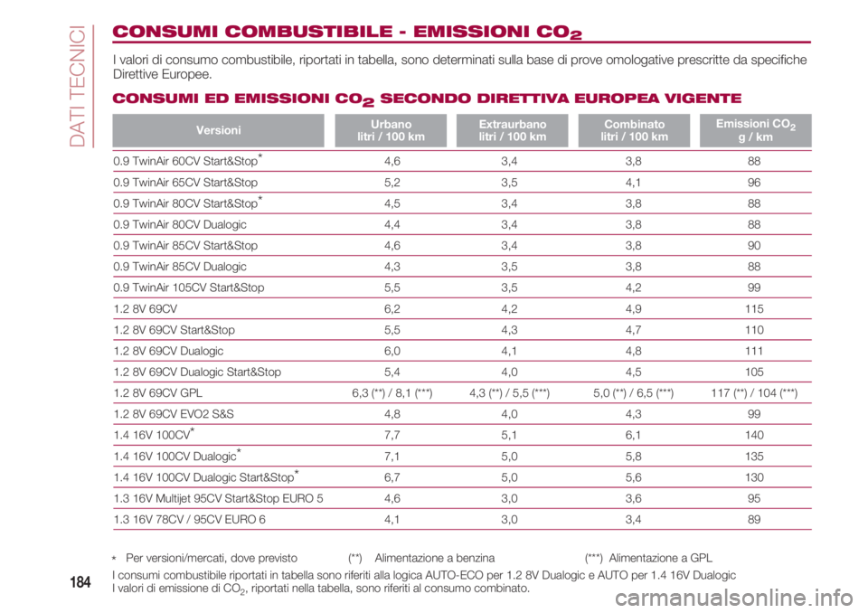Select the intro paragraph "I valori di consumo combustibile"
The height and width of the screenshot is (613, 868).
coord(459,66)
